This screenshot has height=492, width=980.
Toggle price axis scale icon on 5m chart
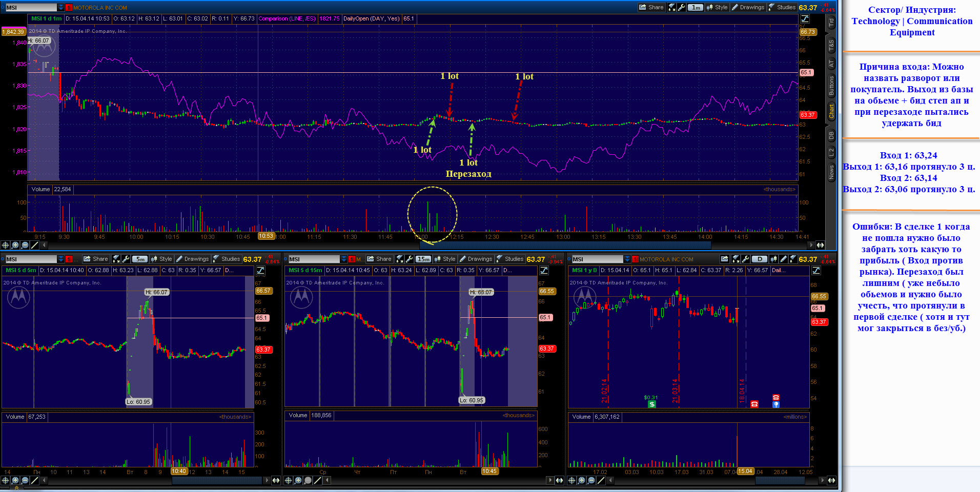[260, 270]
